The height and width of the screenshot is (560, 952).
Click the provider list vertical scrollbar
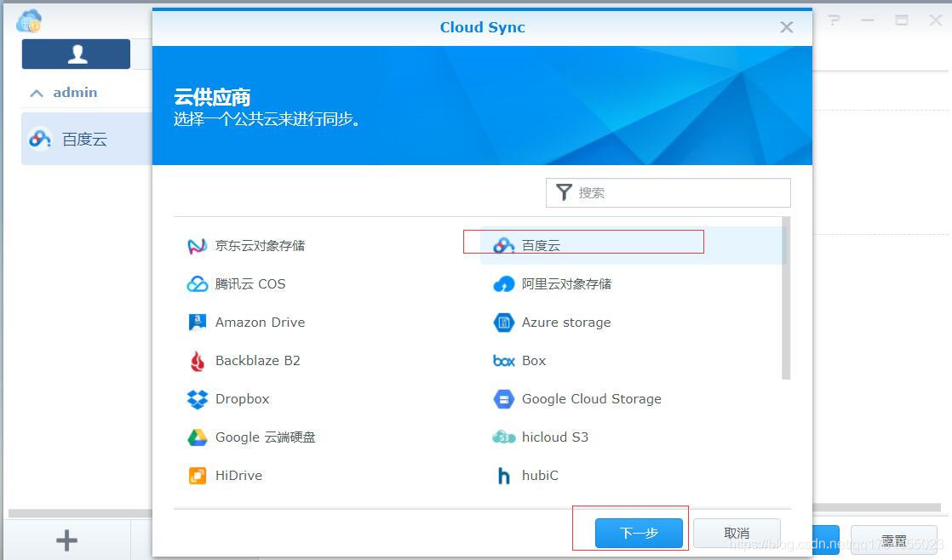786,298
